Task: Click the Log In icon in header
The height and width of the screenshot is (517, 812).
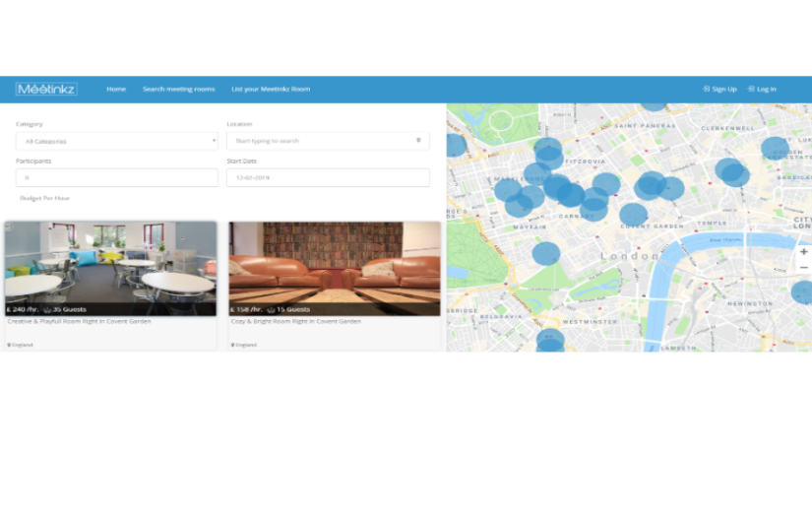Action: tap(751, 90)
